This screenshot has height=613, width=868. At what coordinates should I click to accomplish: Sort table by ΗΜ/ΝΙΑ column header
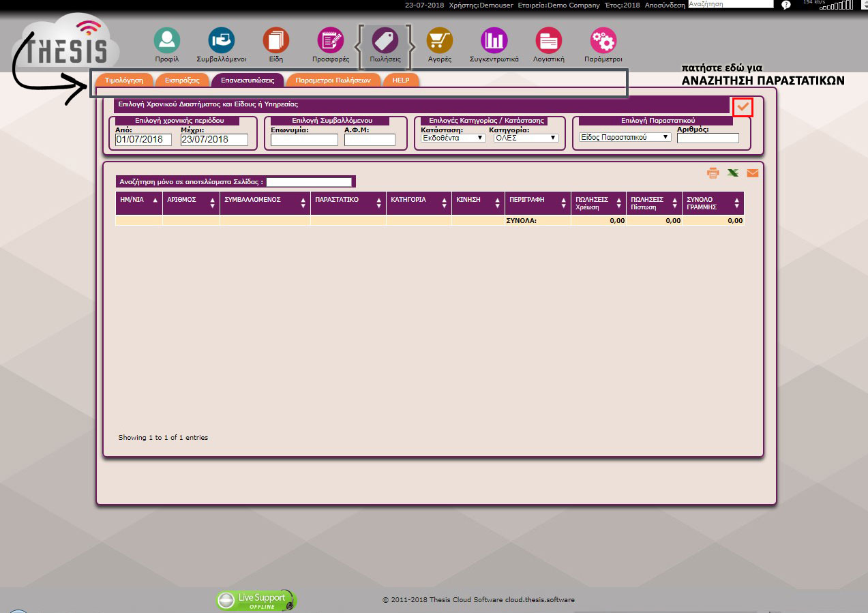139,200
